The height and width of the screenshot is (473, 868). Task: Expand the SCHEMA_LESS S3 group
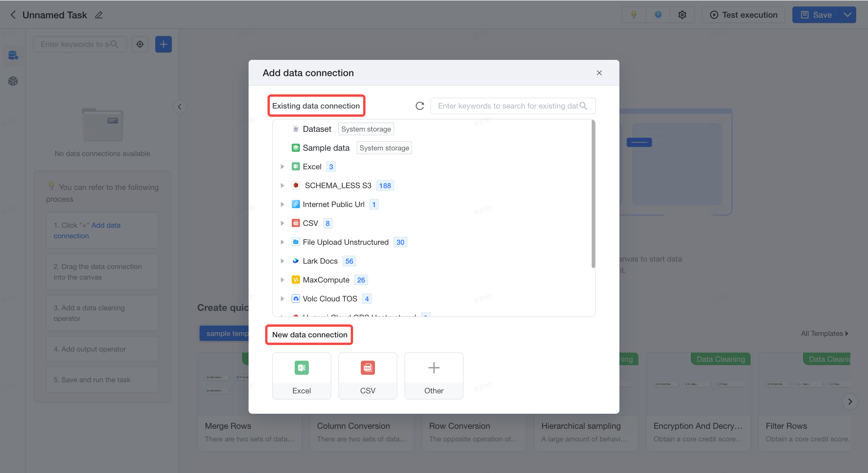[x=282, y=185]
